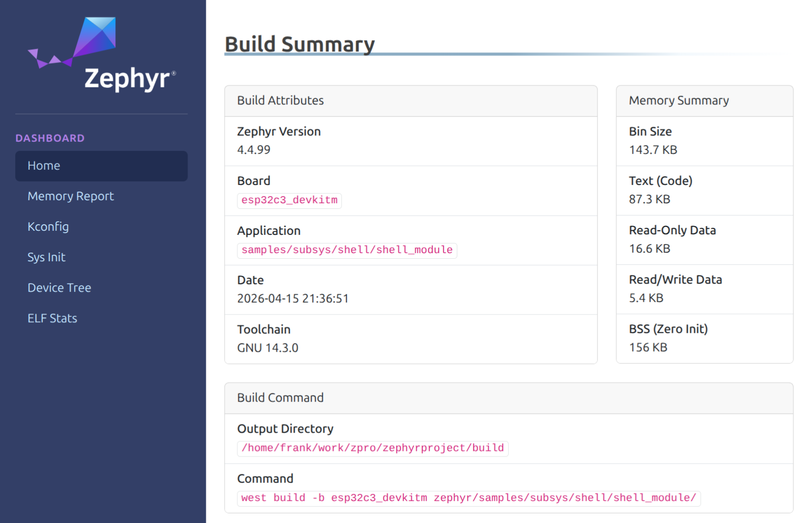The image size is (812, 523).
Task: Click the Zephyr logo in sidebar
Action: pyautogui.click(x=102, y=55)
